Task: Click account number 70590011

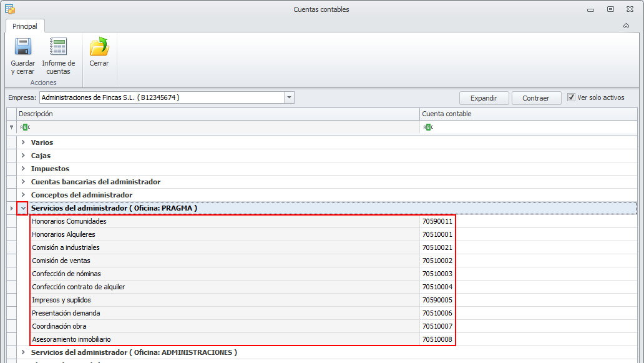Action: tap(437, 221)
